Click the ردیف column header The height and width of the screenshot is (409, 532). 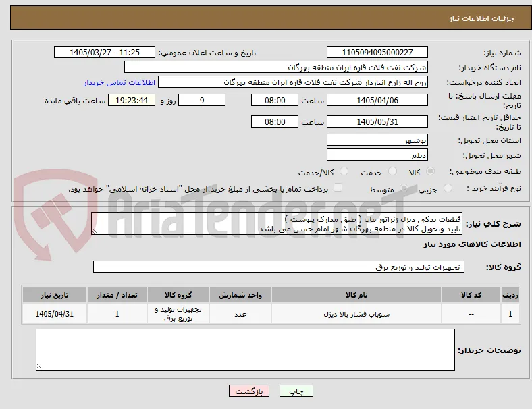[510, 295]
